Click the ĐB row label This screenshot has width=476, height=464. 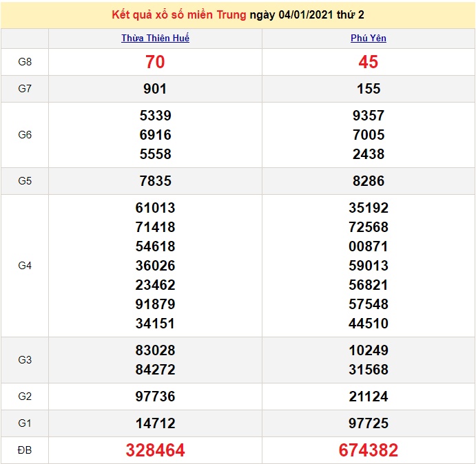click(25, 450)
